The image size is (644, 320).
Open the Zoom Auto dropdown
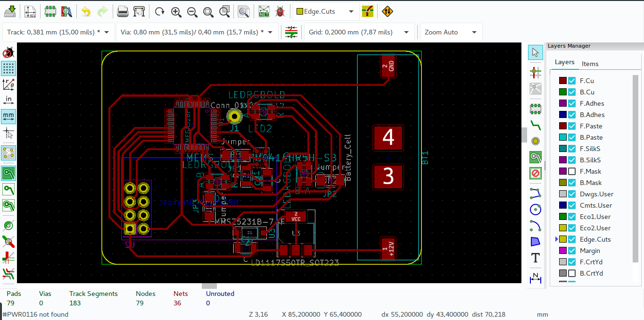(474, 32)
